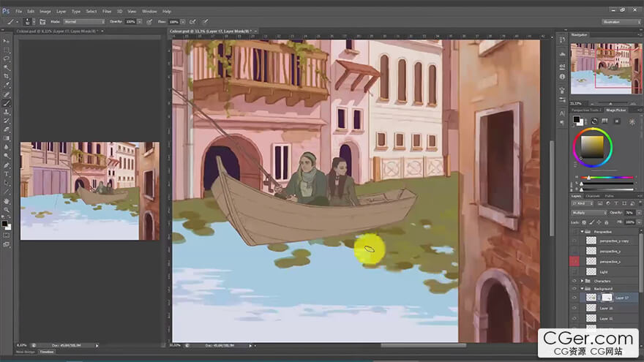Hide the Characters group

574,281
